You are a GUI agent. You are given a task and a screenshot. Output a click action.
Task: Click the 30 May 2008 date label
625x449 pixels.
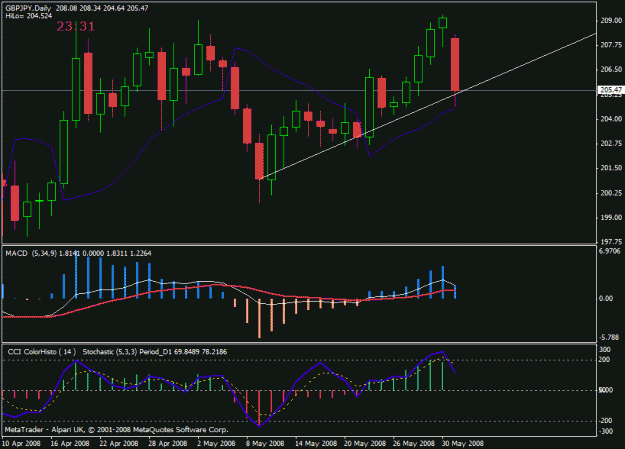tap(462, 443)
